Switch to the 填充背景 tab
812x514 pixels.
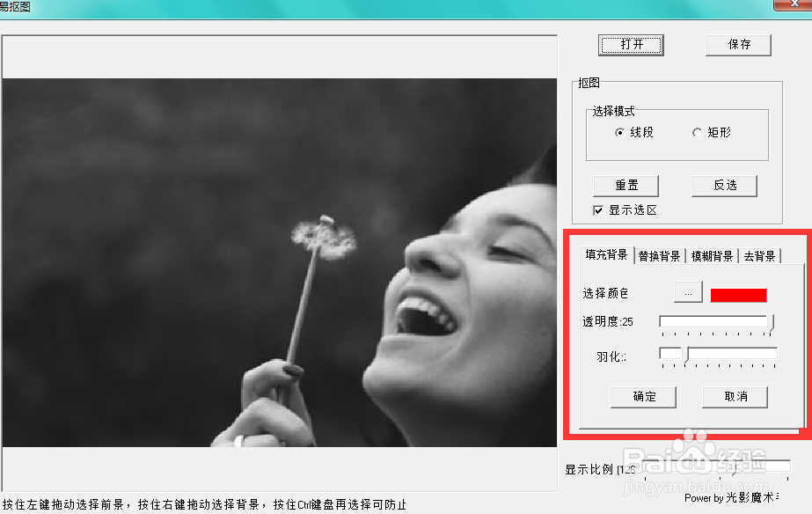pyautogui.click(x=609, y=253)
